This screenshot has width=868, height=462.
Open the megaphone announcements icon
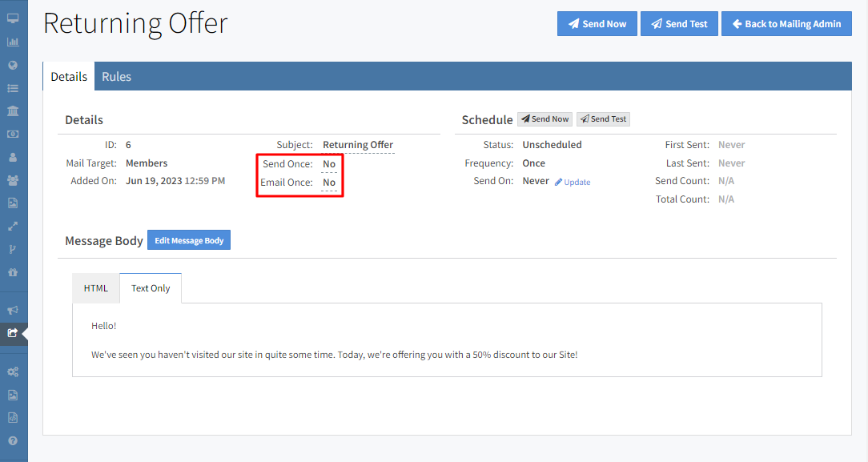[13, 310]
